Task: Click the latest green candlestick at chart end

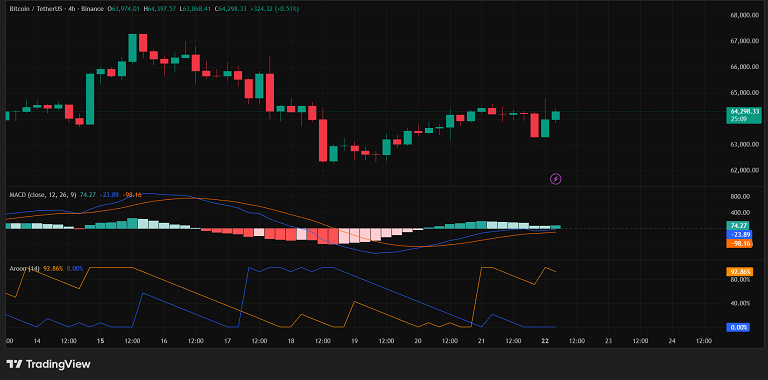Action: coord(555,115)
